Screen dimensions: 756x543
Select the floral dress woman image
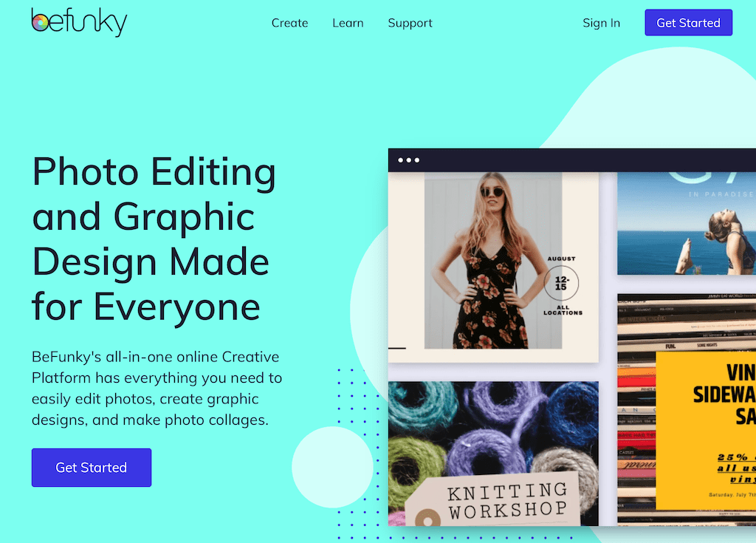tap(492, 261)
